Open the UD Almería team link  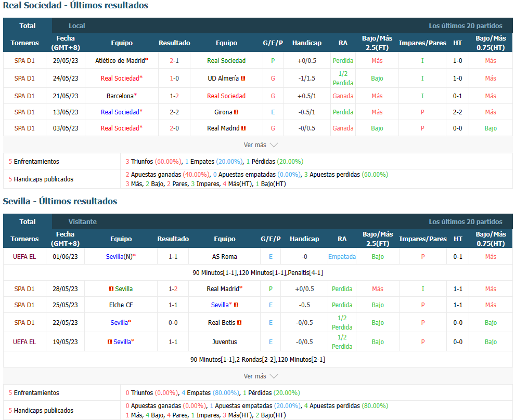223,78
